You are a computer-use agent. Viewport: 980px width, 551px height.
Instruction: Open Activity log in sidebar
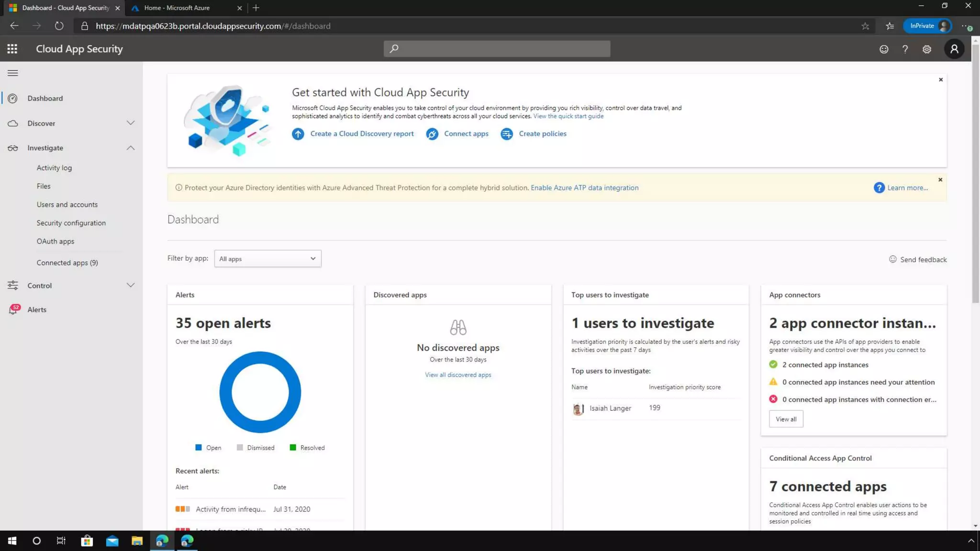tap(54, 168)
